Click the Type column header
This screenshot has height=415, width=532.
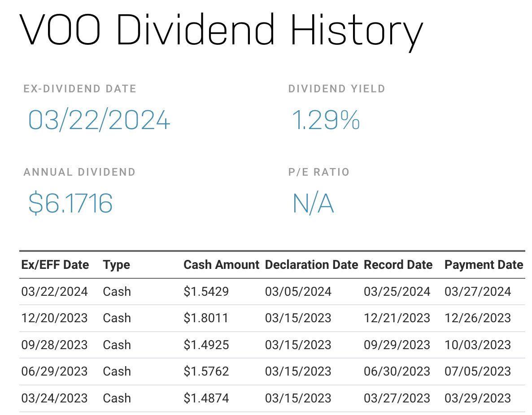click(x=116, y=265)
